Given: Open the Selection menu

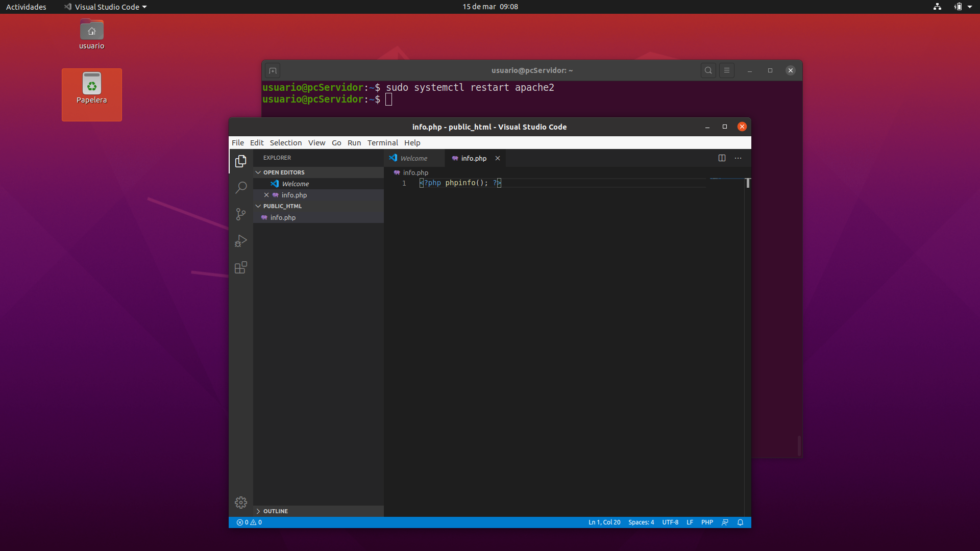Looking at the screenshot, I should (x=286, y=143).
